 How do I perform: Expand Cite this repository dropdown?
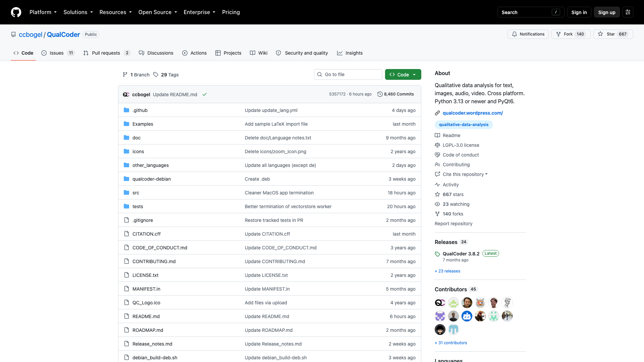click(x=465, y=174)
